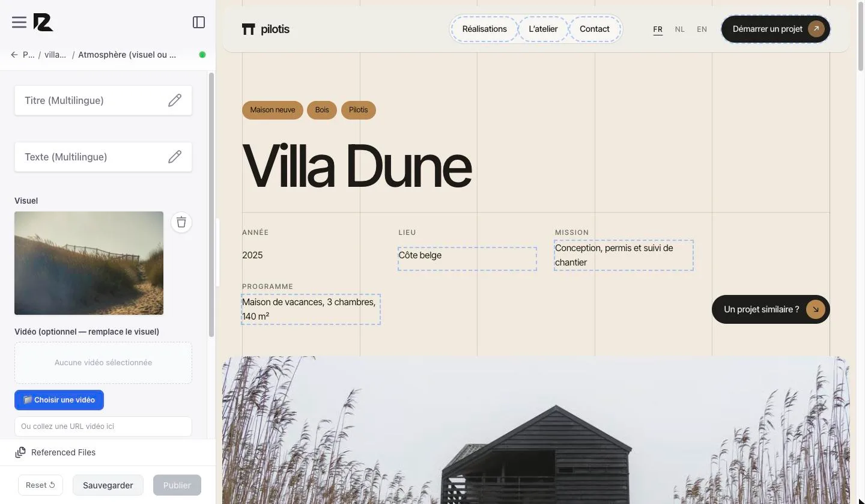Switch language to NL
This screenshot has width=865, height=504.
coord(679,29)
